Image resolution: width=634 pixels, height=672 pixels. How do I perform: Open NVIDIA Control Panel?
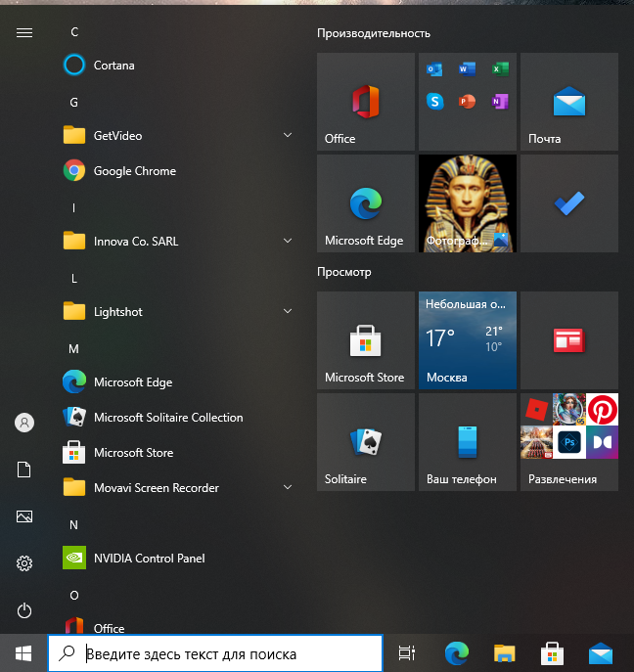click(178, 558)
